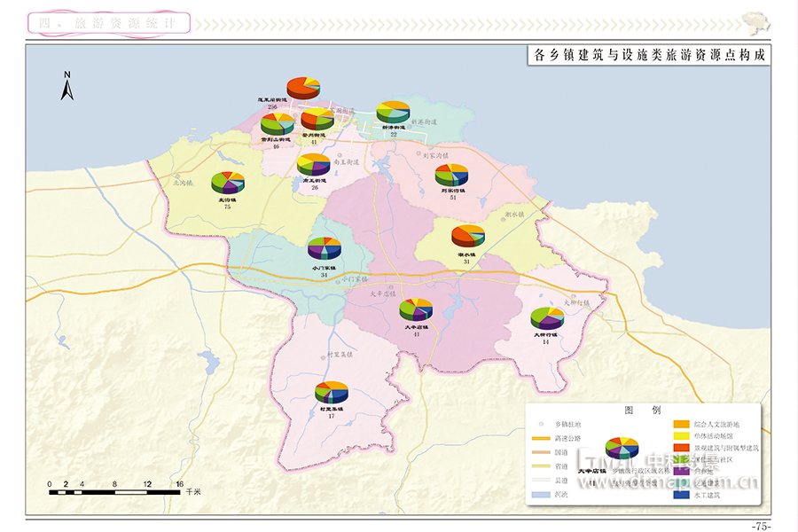
Task: Click the map title 各乡镇建筑与设施类旅游资源点构成
Action: [x=645, y=55]
